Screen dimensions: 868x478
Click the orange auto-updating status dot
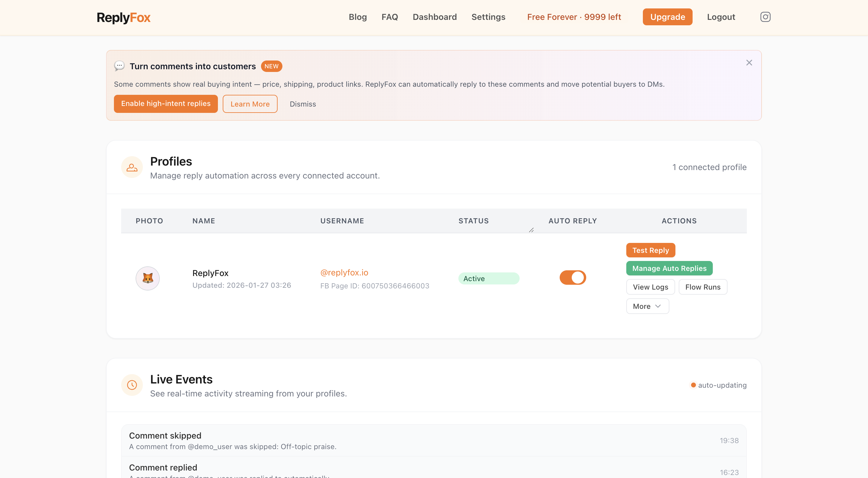point(693,385)
